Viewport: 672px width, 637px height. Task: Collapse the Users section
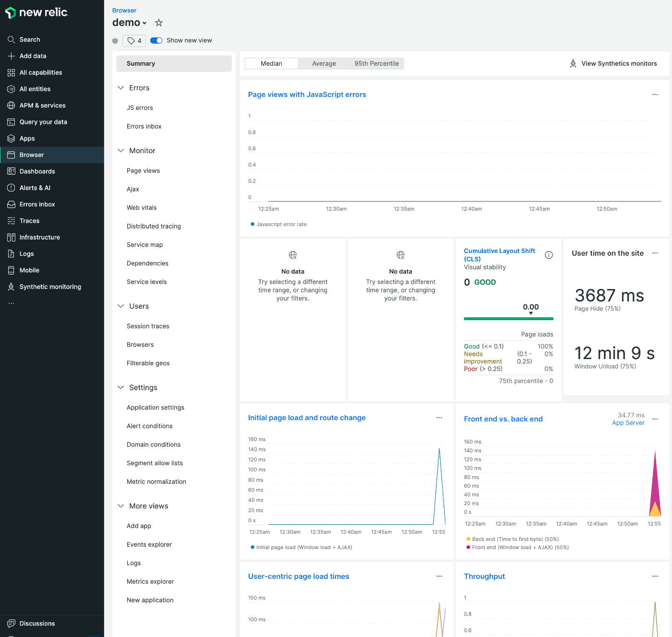(121, 306)
